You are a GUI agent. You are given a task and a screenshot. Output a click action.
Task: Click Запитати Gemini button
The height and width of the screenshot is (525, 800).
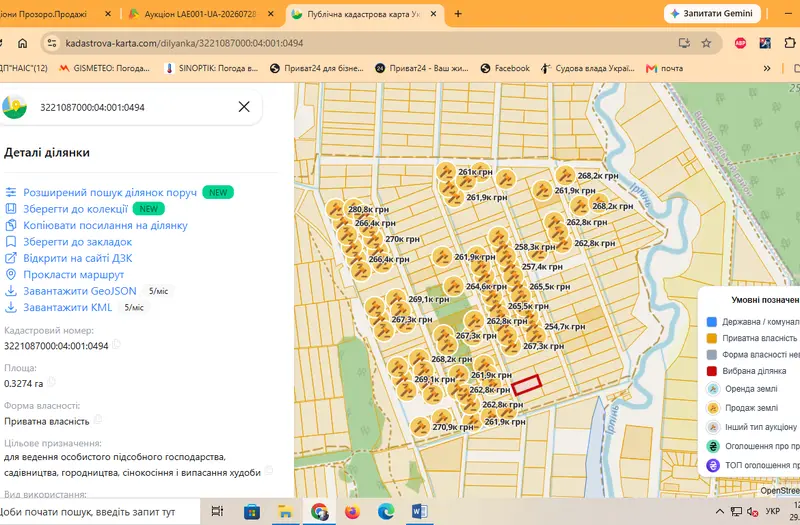tap(712, 14)
